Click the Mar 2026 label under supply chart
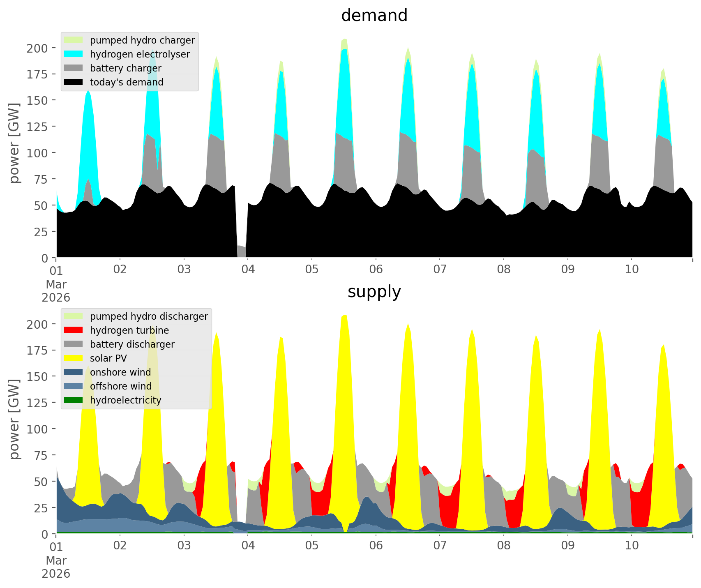 [56, 567]
